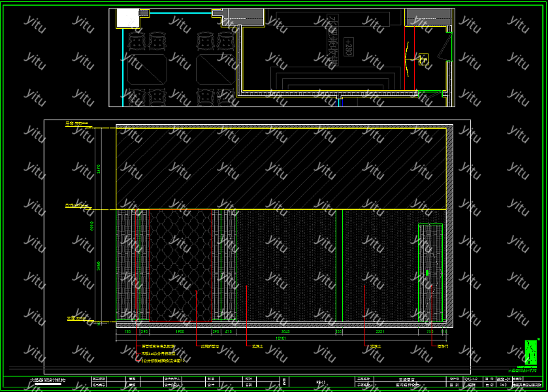This screenshot has width=548, height=392.
Task: Click the vertical 3450 height dimension
Action: pyautogui.click(x=99, y=265)
